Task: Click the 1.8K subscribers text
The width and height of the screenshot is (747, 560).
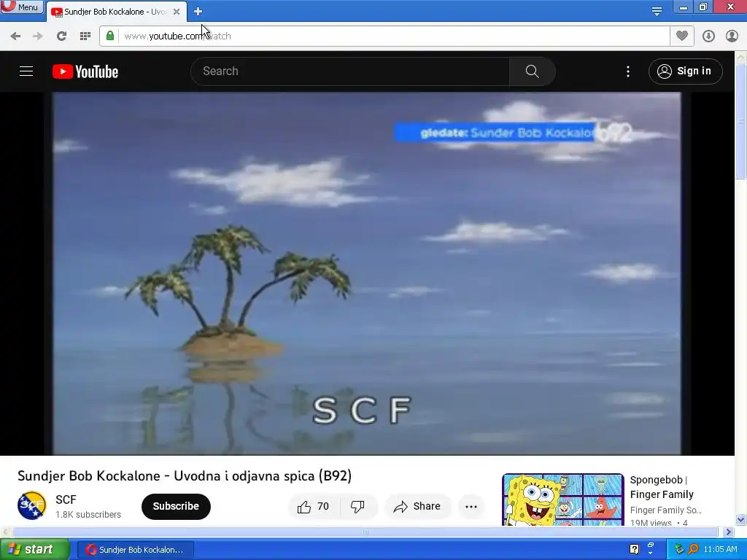Action: click(88, 515)
